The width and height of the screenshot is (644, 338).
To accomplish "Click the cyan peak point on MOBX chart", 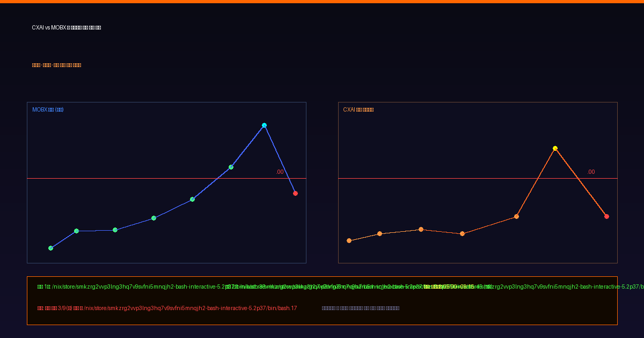I will 264,125.
